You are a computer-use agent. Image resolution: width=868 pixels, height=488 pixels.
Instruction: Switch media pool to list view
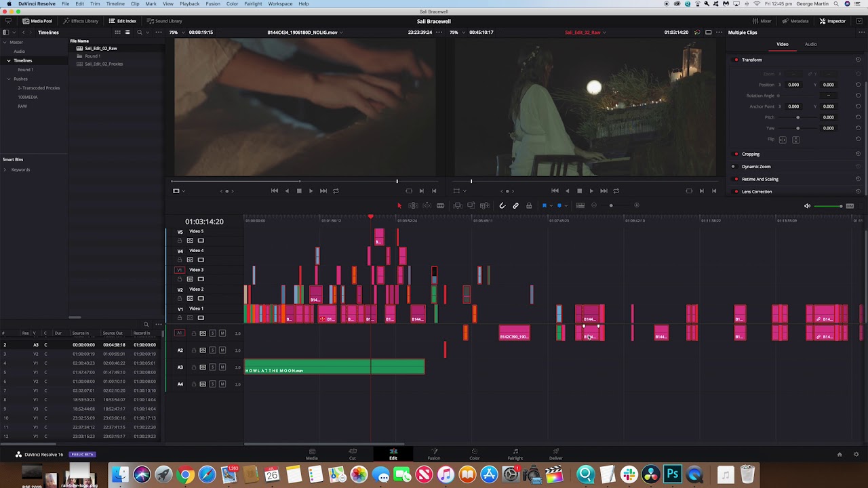coord(127,32)
